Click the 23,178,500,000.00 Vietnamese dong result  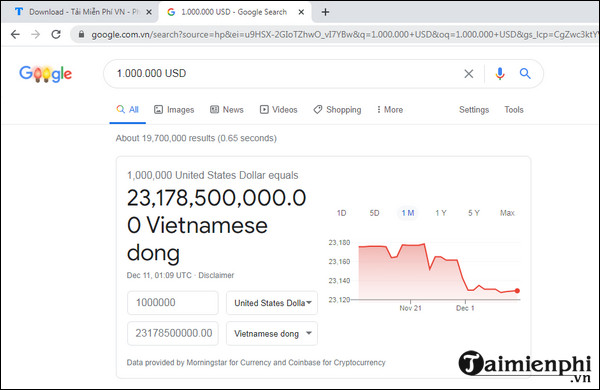click(x=216, y=225)
